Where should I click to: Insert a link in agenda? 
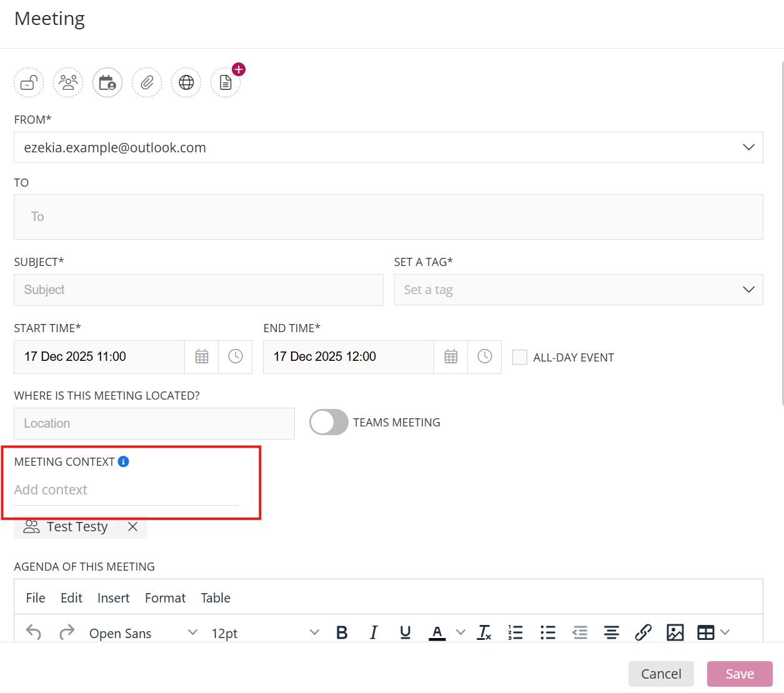point(643,632)
